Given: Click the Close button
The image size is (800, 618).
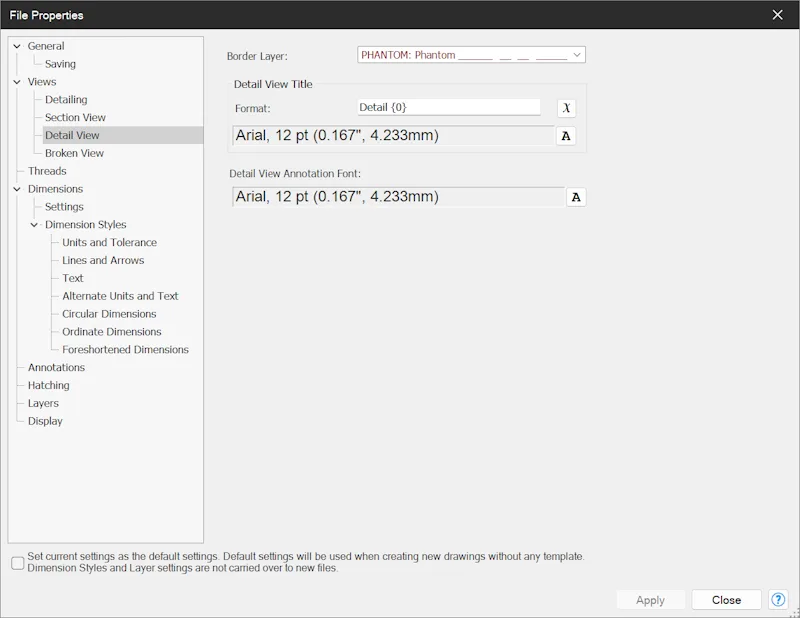Looking at the screenshot, I should click(727, 600).
